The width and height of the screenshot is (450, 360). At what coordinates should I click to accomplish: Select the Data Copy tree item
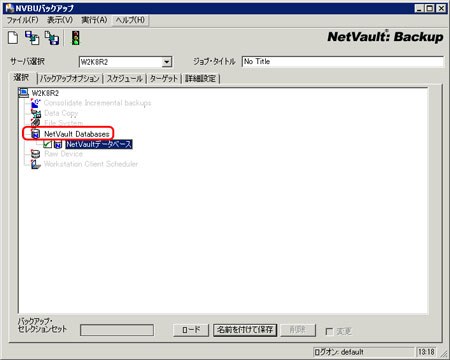click(61, 113)
